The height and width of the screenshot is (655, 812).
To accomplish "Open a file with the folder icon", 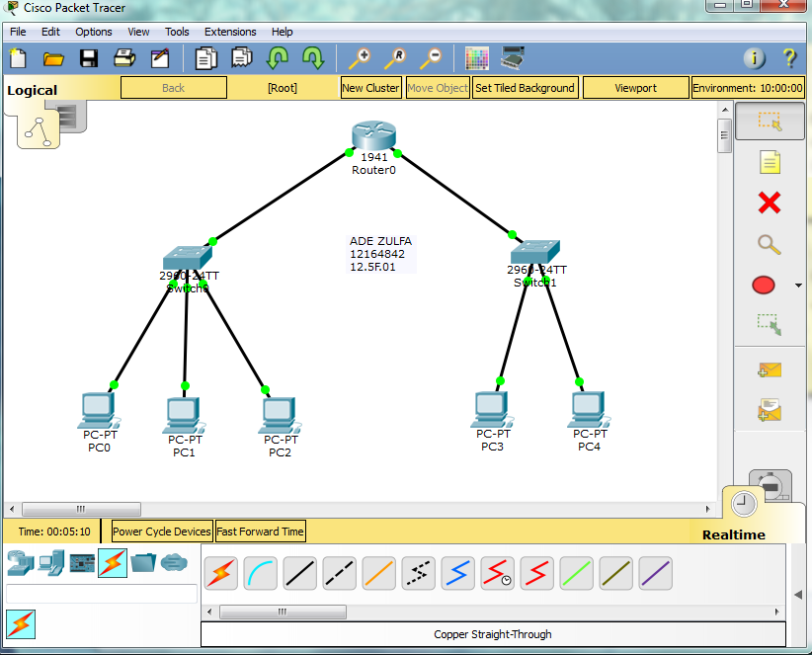I will coord(53,59).
